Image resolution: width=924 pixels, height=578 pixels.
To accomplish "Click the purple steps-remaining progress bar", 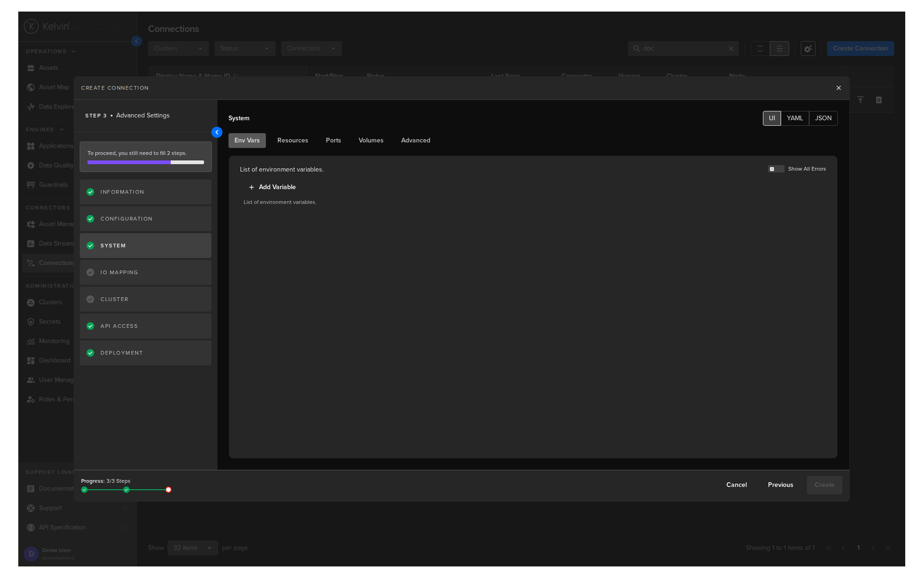I will 145,162.
